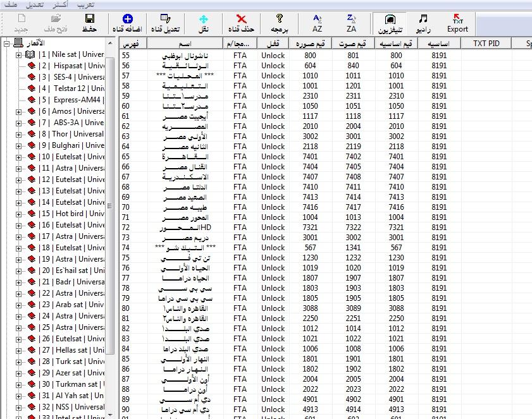This screenshot has width=532, height=419.
Task: Sort by the name (اسم) column header
Action: [185, 44]
